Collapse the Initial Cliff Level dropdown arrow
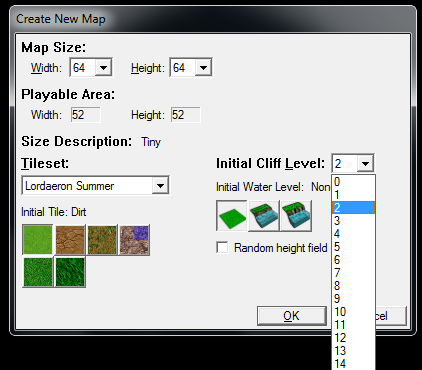Image resolution: width=422 pixels, height=370 pixels. tap(365, 164)
